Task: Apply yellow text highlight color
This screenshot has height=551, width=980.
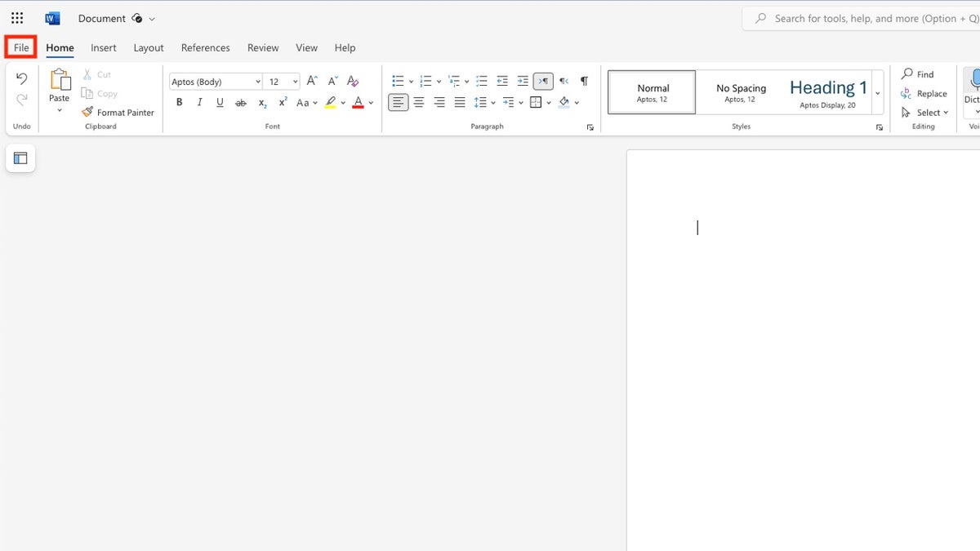Action: tap(330, 103)
